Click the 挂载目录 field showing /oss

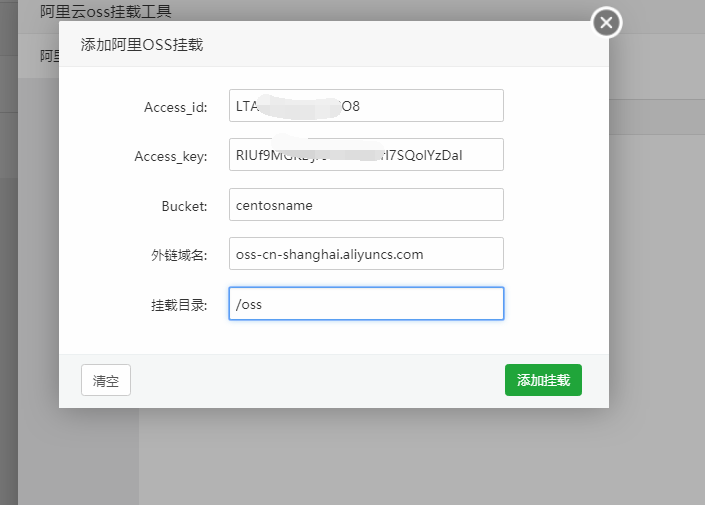[366, 304]
